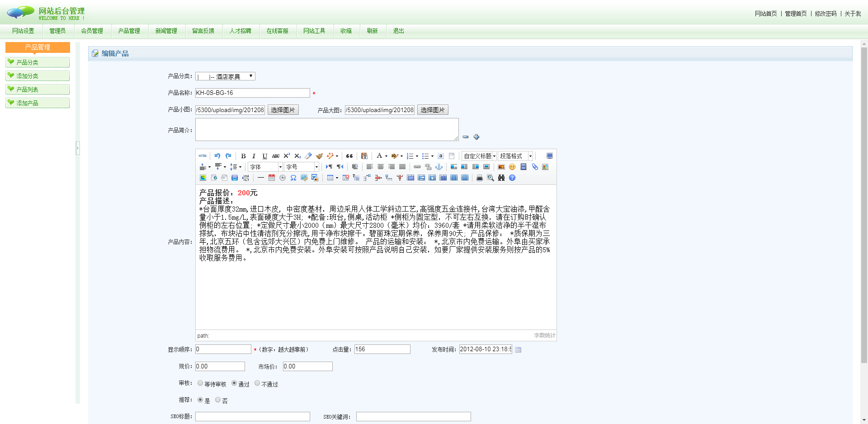The width and height of the screenshot is (868, 424).
Task: Paste as plain text
Action: [364, 156]
